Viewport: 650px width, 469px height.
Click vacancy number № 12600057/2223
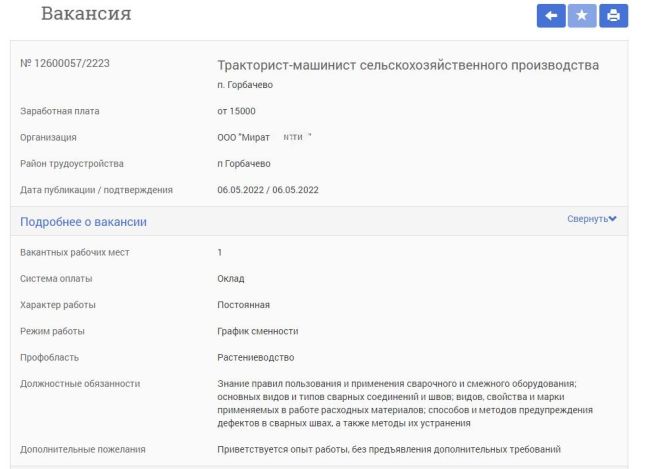click(65, 63)
